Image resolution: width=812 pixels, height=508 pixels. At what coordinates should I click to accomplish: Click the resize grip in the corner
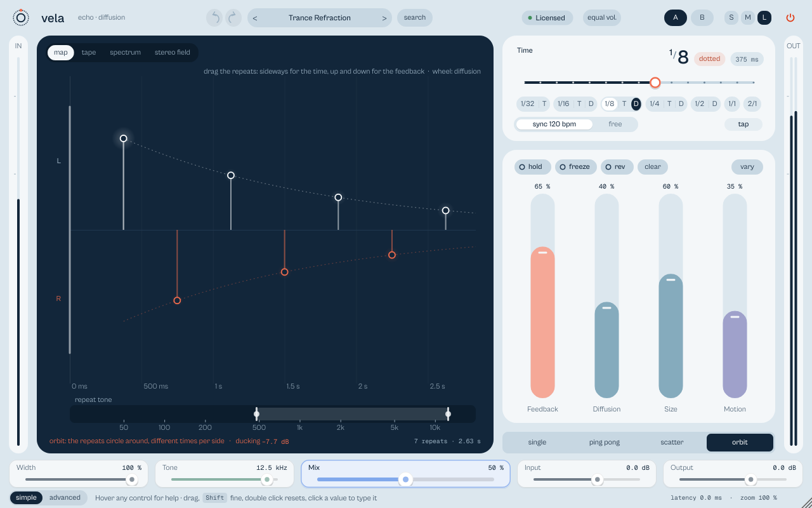(806, 502)
